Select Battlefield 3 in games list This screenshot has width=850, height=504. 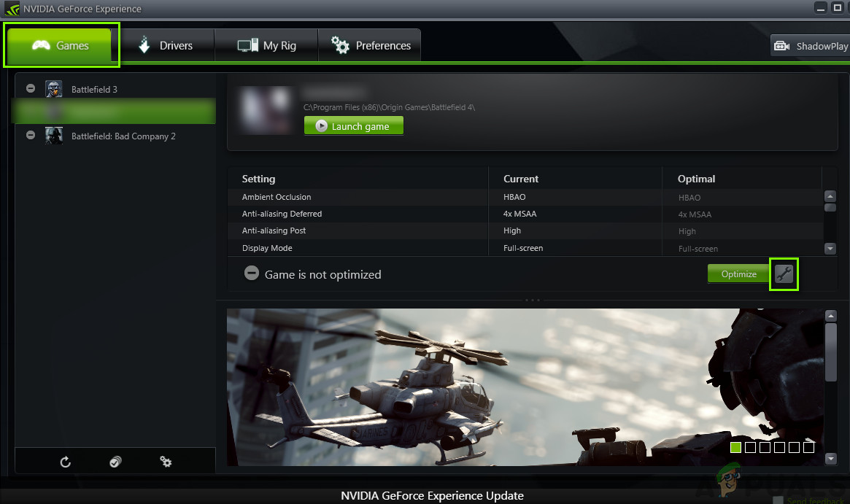pyautogui.click(x=114, y=89)
